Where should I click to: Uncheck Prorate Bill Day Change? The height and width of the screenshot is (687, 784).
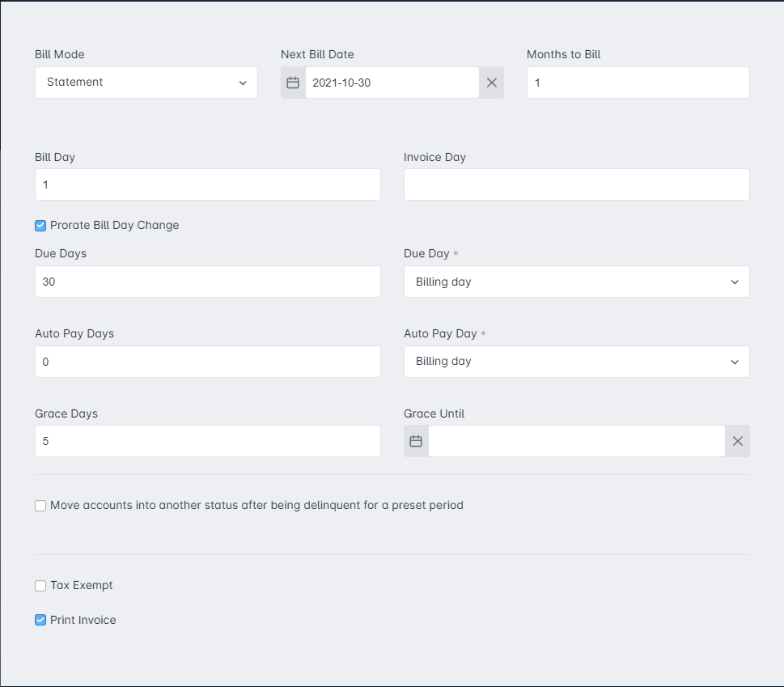[x=40, y=226]
